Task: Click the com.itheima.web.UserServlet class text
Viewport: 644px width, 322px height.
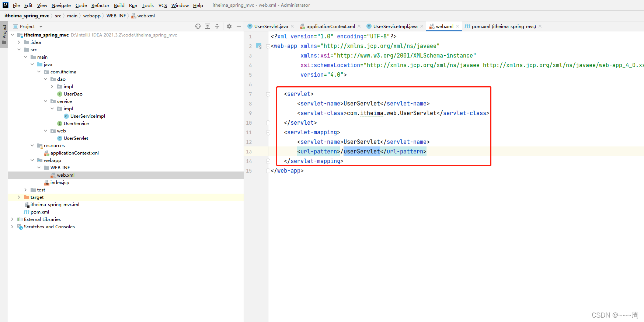Action: tap(391, 113)
